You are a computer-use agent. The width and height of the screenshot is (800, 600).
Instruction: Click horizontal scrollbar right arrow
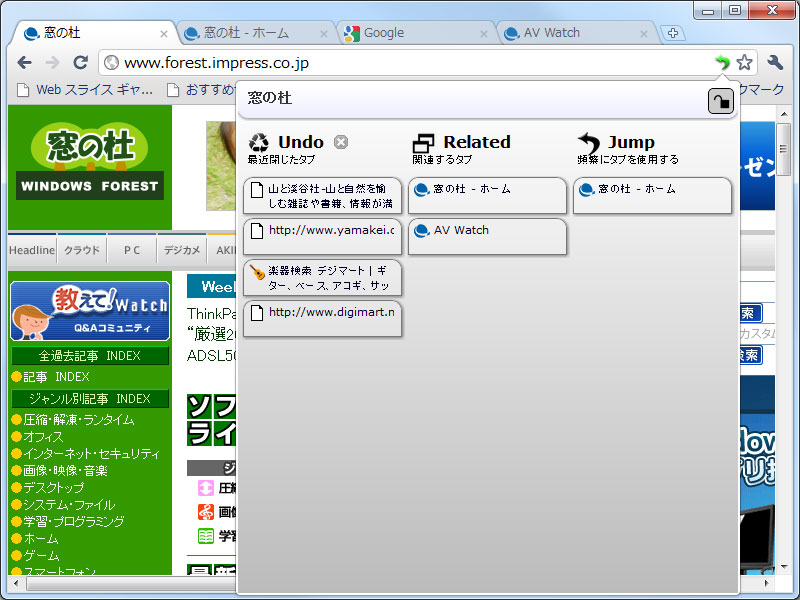pos(767,583)
